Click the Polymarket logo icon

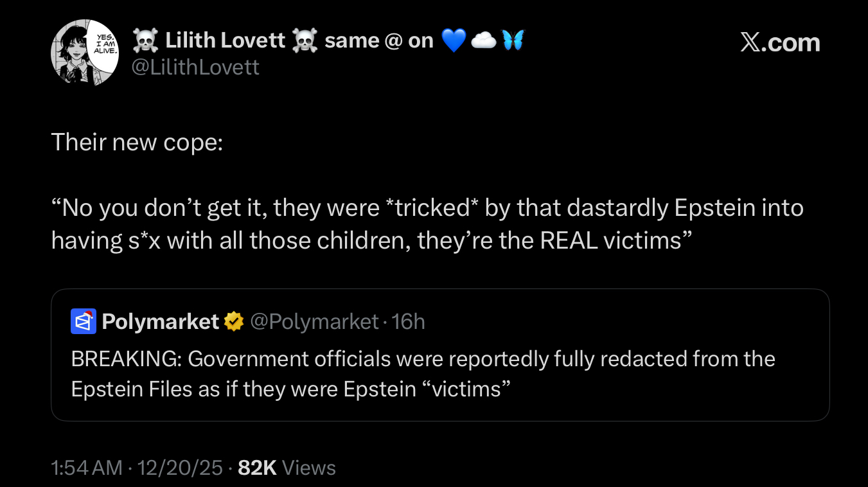click(83, 321)
